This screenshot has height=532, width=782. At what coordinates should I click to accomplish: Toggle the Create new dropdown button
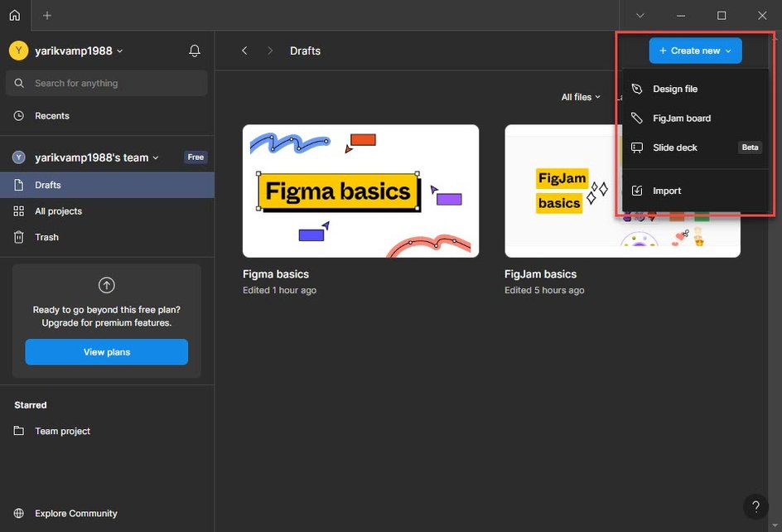[x=695, y=51]
